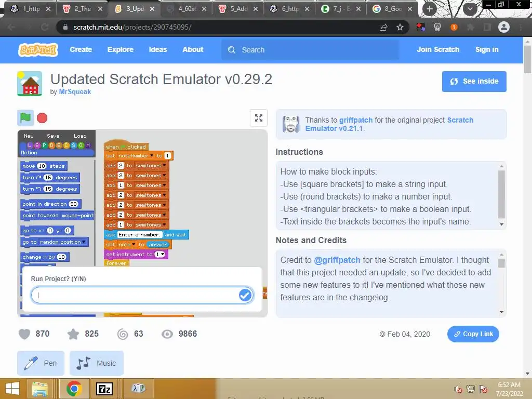Bookmark page with star icon in address bar

pos(400,27)
